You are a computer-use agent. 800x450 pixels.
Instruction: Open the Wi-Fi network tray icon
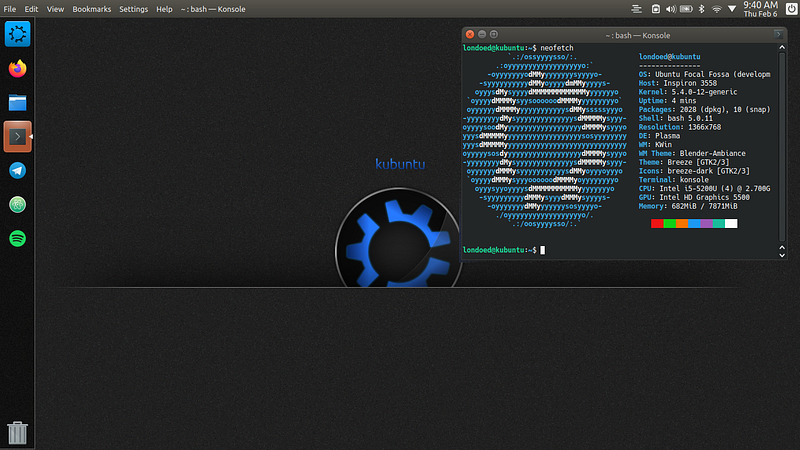(717, 9)
